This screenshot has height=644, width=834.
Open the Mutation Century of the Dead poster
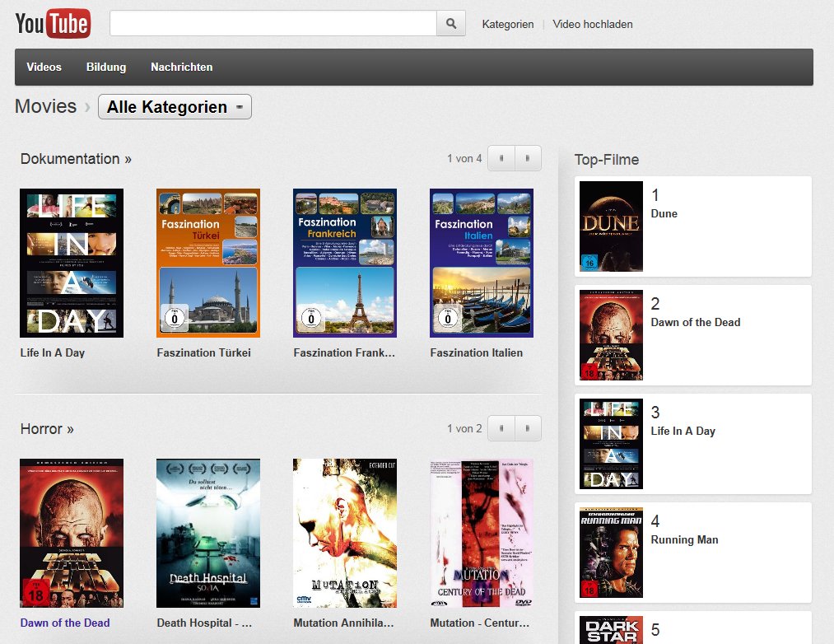[x=482, y=534]
